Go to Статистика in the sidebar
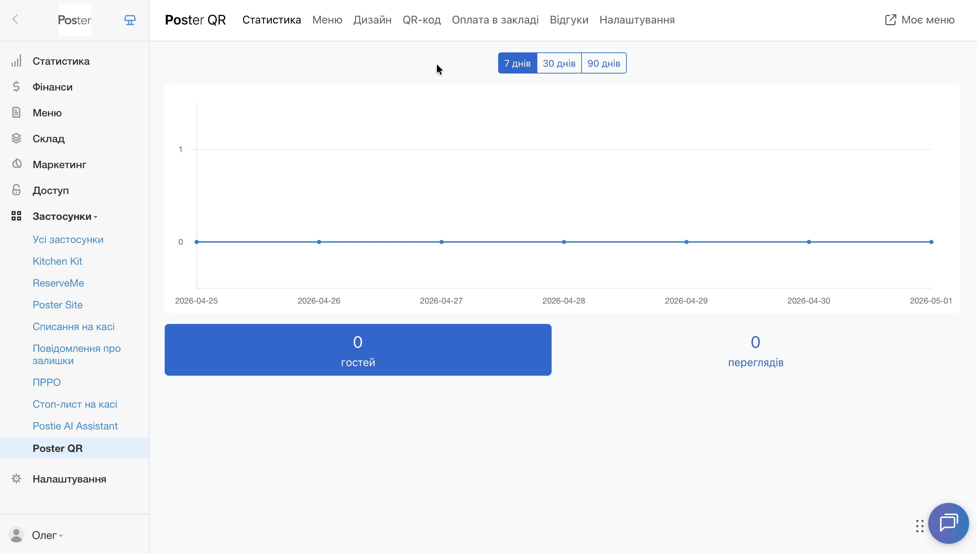The width and height of the screenshot is (980, 554). (61, 61)
